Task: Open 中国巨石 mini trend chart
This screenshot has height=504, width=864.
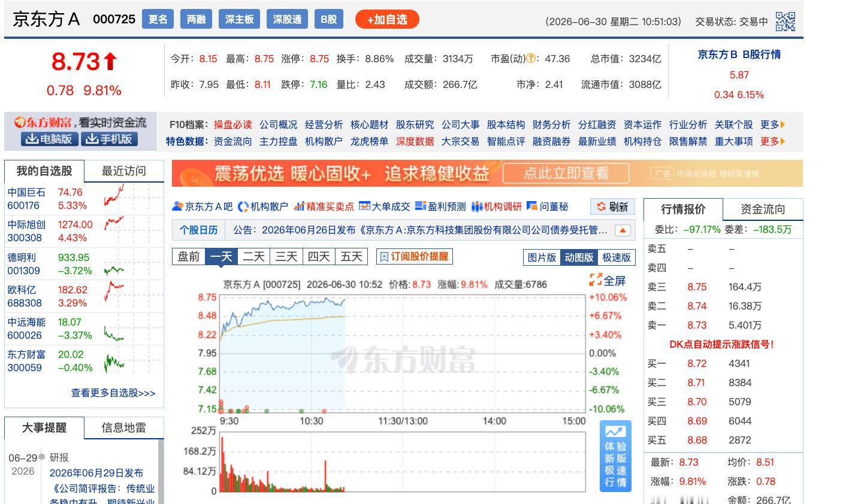Action: [x=114, y=195]
